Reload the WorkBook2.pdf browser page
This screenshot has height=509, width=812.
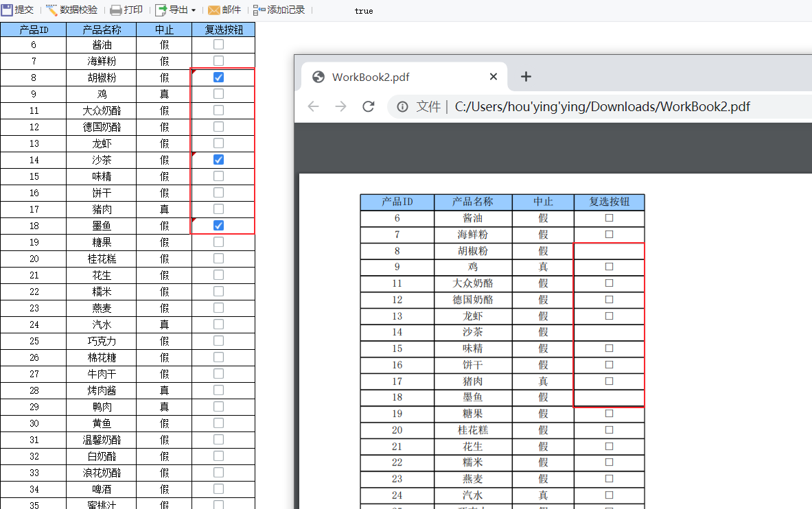coord(368,106)
